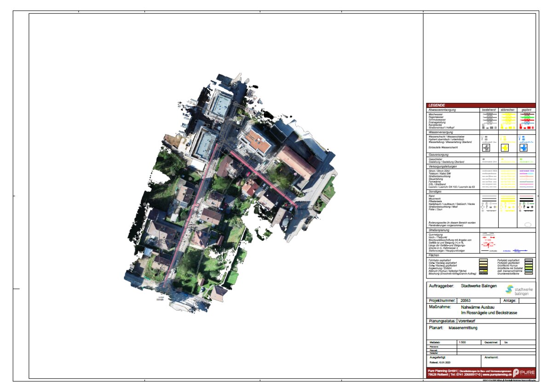552x392 pixels.
Task: Click the www.pureplanning.de website address
Action: click(498, 375)
